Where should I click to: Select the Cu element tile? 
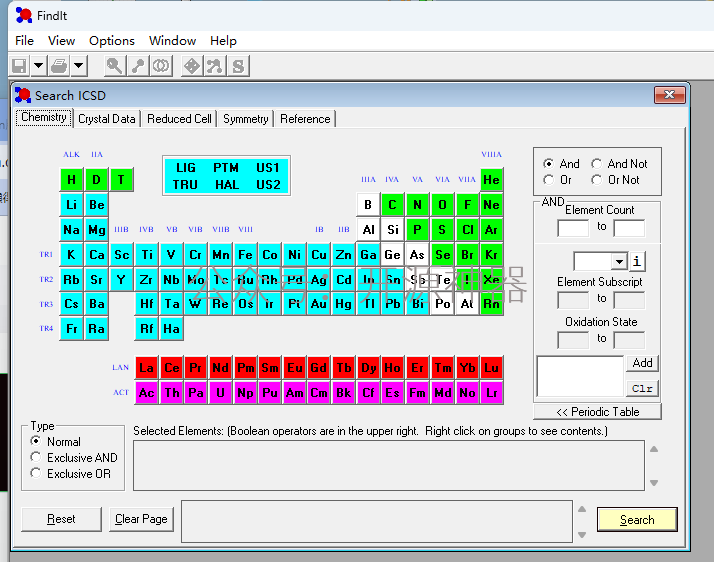pyautogui.click(x=319, y=255)
